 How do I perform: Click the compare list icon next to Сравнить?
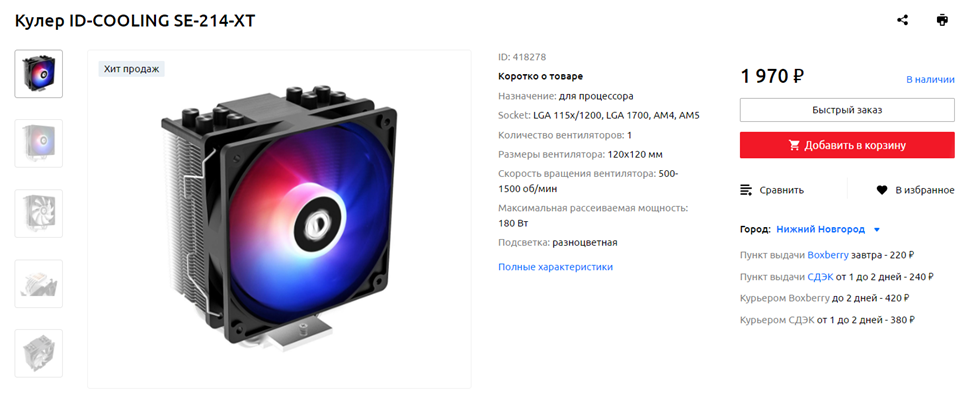746,190
